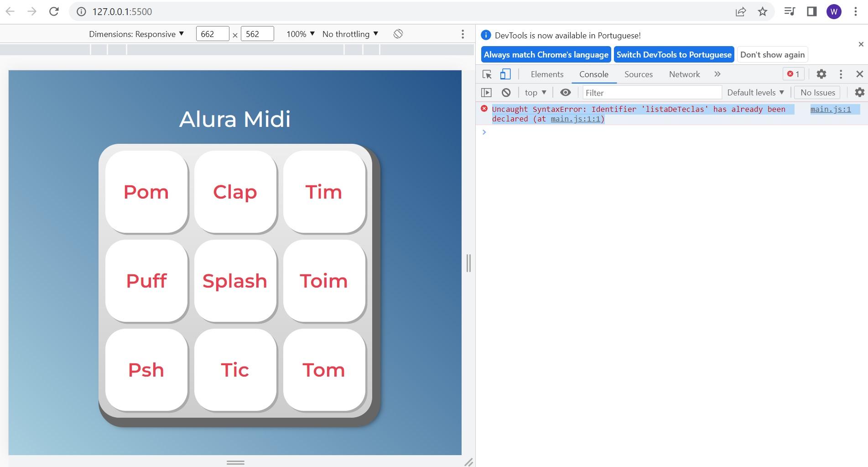Open console settings gear icon

pos(859,93)
